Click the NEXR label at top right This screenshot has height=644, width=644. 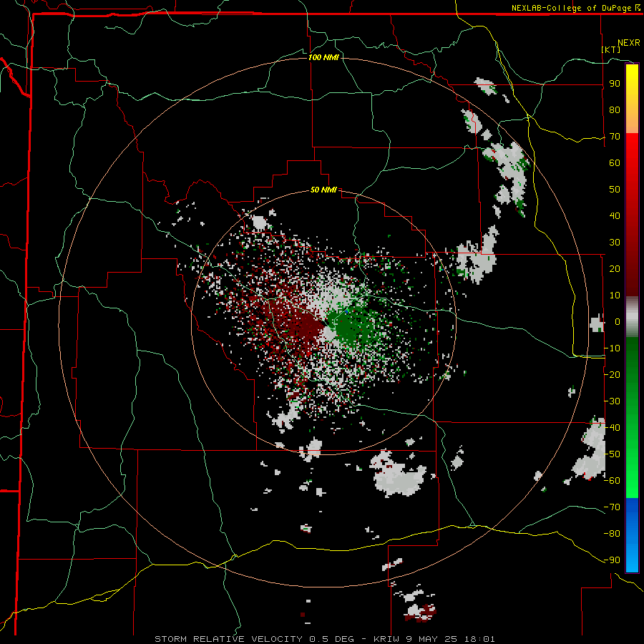[629, 43]
